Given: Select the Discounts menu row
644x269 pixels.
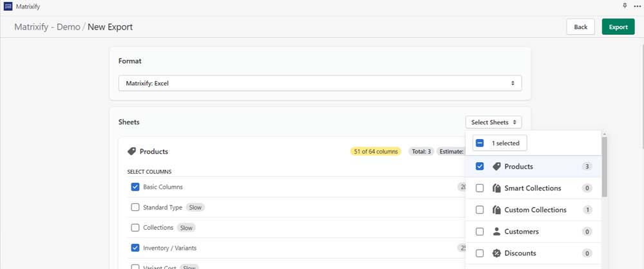Looking at the screenshot, I should coord(533,254).
